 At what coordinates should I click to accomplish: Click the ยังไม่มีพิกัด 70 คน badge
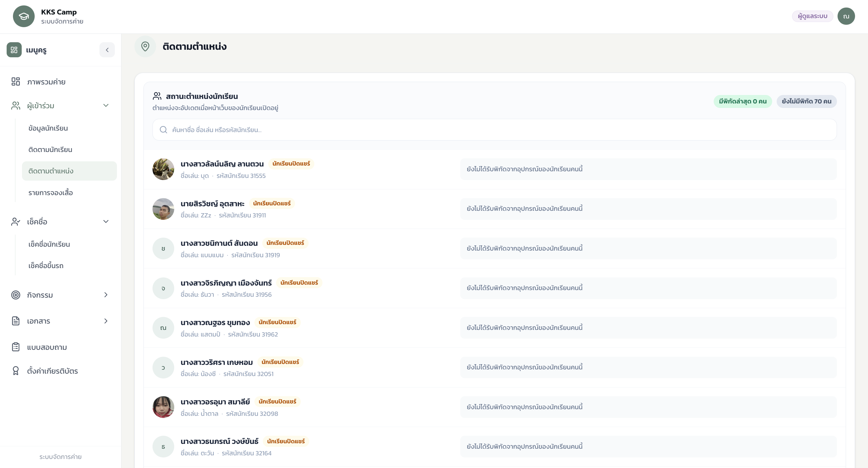(806, 101)
